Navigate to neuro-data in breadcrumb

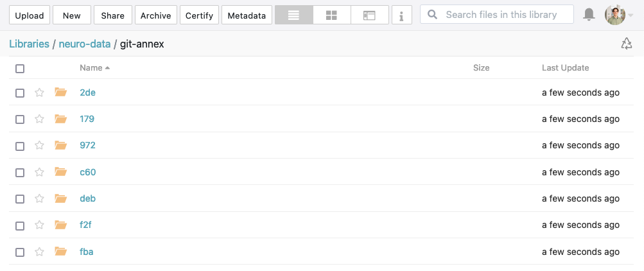pos(85,44)
